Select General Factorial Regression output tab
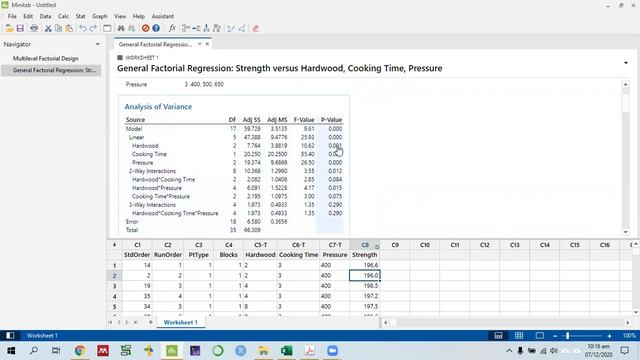 155,44
